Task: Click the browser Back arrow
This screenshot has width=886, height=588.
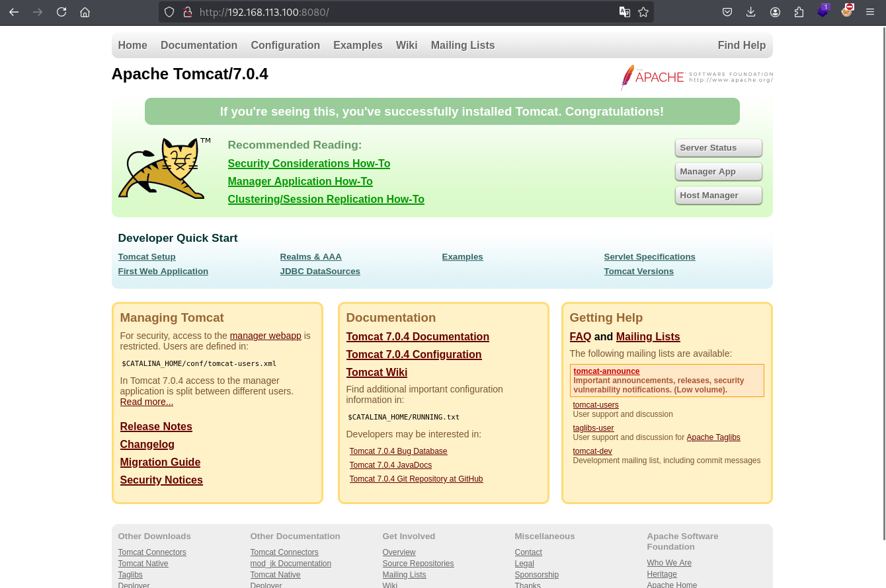Action: click(x=14, y=12)
